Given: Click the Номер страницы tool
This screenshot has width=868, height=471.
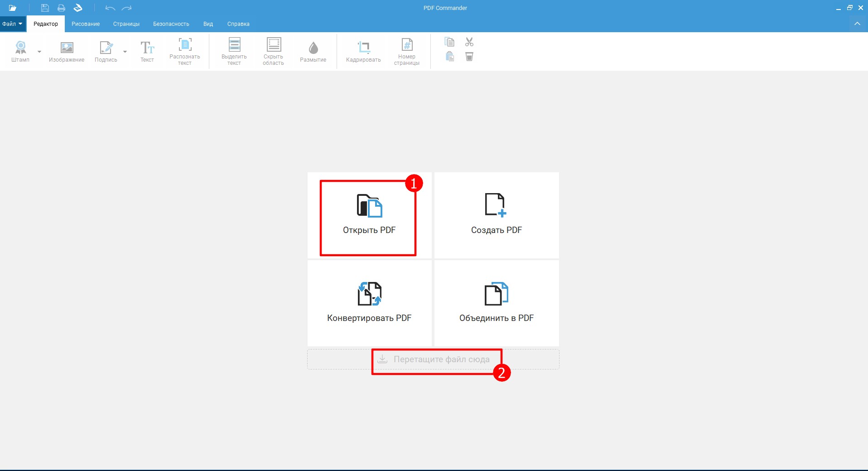Looking at the screenshot, I should 407,51.
